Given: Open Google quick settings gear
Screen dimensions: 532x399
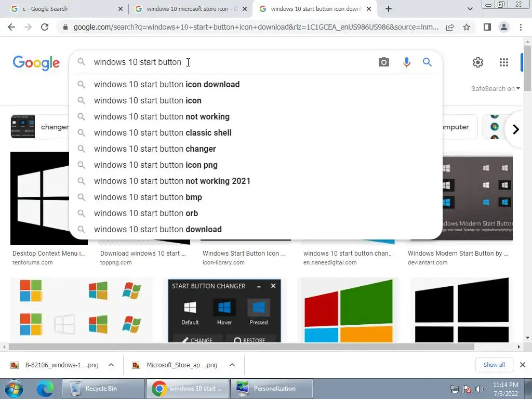Looking at the screenshot, I should [478, 62].
